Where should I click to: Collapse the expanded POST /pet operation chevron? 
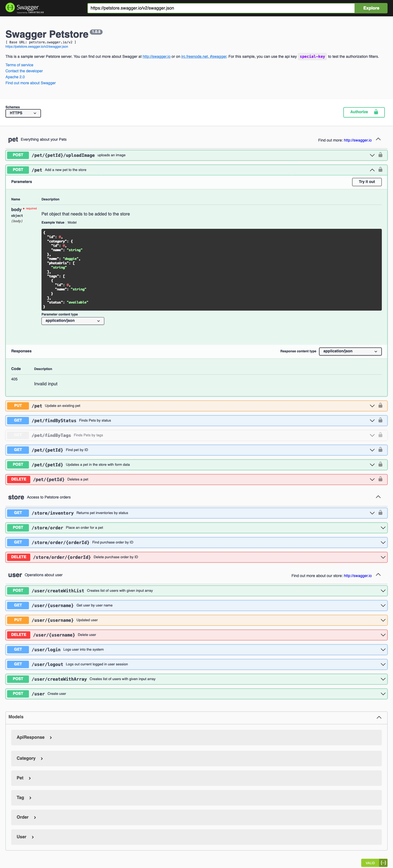coord(372,170)
